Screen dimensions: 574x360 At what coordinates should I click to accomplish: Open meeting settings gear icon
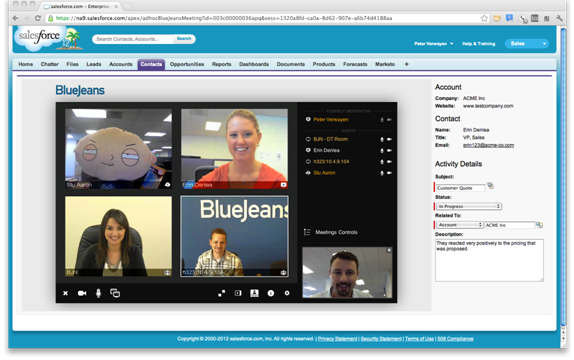click(287, 293)
